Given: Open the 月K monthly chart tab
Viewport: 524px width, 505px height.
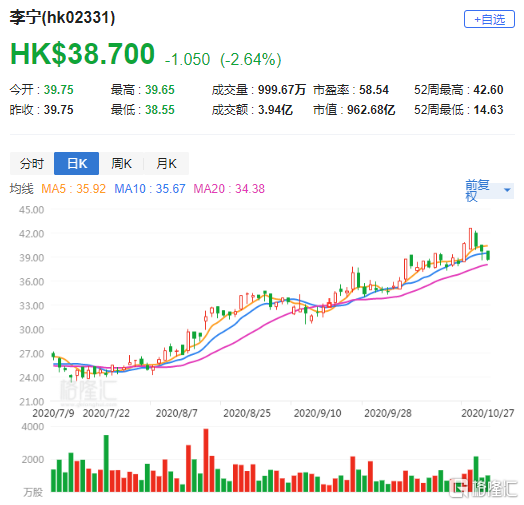Looking at the screenshot, I should pyautogui.click(x=166, y=163).
